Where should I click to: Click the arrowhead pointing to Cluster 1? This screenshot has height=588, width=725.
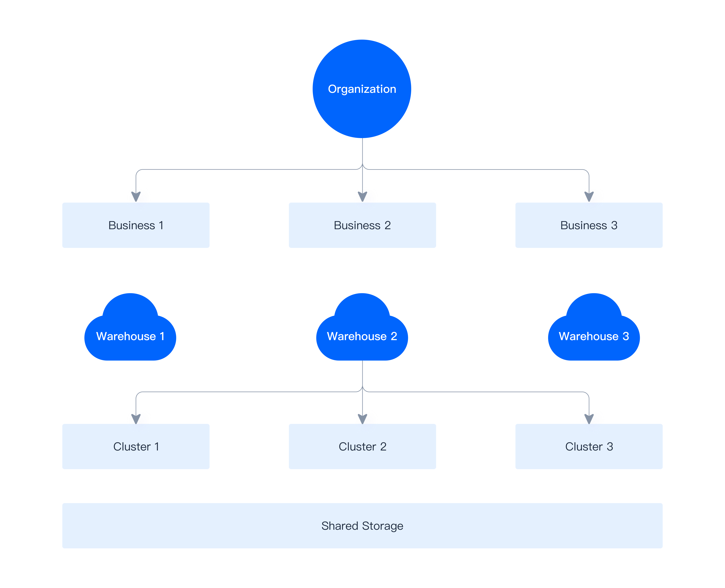(x=136, y=419)
